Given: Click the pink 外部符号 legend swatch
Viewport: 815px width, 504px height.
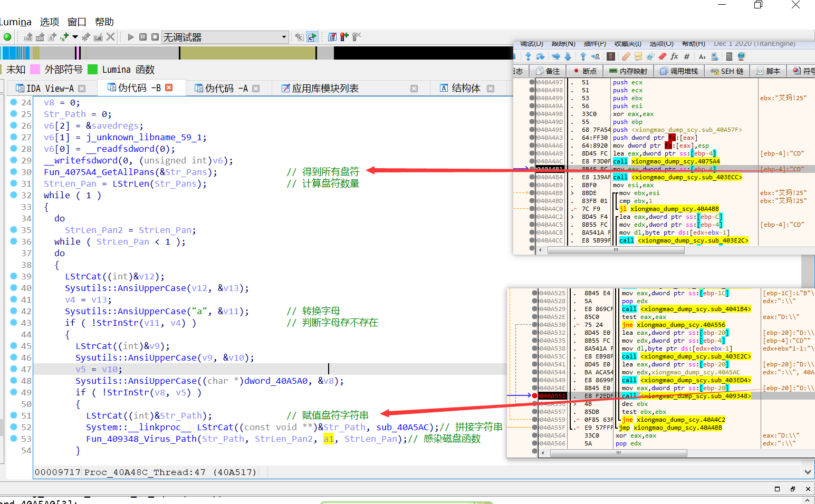Looking at the screenshot, I should point(35,69).
